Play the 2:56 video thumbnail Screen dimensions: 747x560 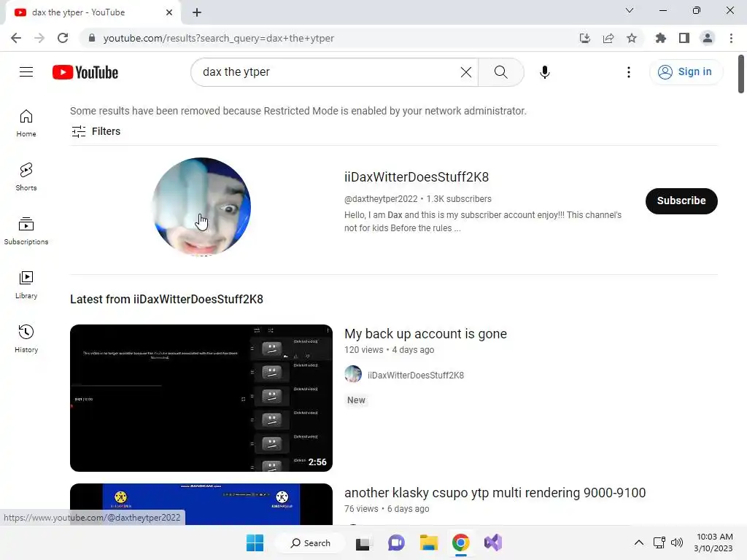click(x=201, y=398)
